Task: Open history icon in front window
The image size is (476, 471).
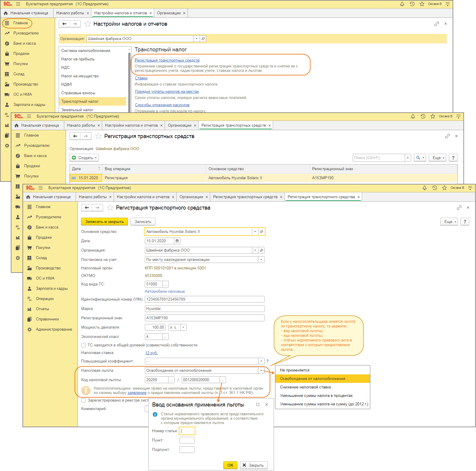Action: pos(435,188)
